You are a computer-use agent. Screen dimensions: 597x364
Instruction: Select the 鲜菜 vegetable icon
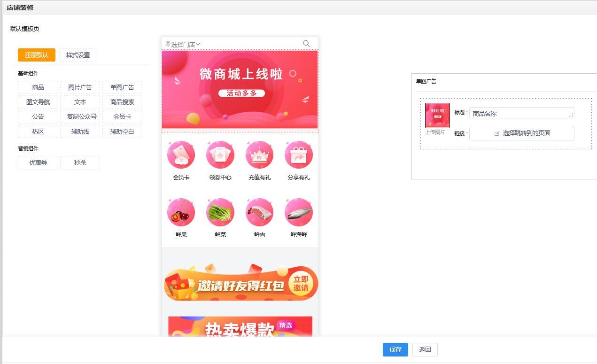(x=220, y=212)
